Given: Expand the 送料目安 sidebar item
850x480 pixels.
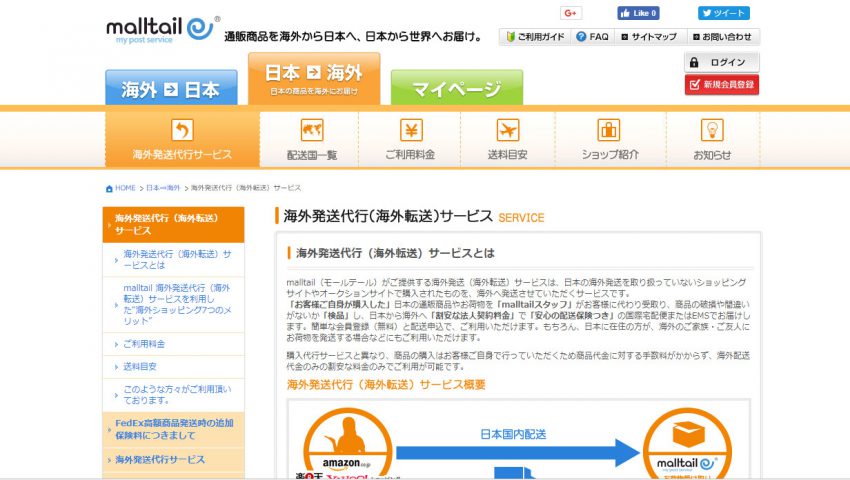Looking at the screenshot, I should [x=139, y=367].
